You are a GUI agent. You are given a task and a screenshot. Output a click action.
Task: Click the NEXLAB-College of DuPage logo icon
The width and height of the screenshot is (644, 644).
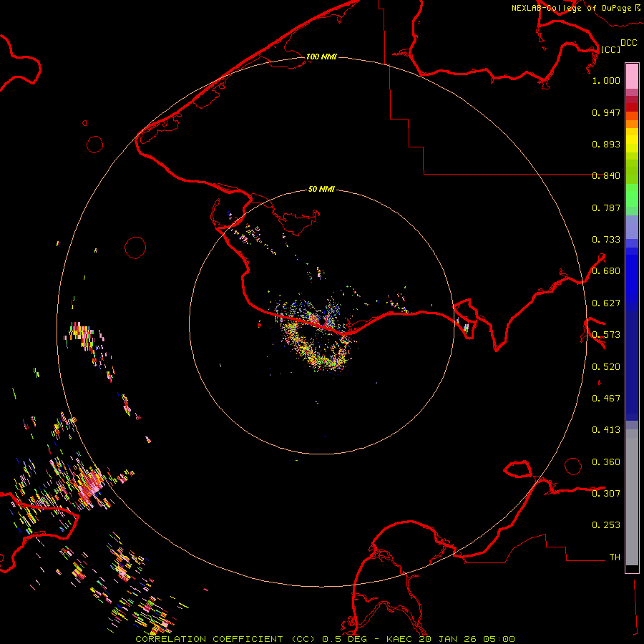(638, 7)
